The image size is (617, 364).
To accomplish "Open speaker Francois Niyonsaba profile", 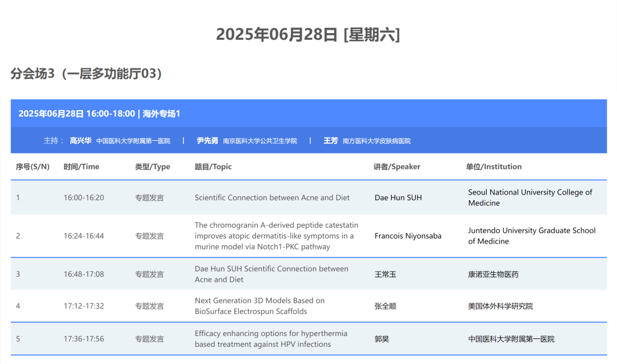I will coord(408,236).
